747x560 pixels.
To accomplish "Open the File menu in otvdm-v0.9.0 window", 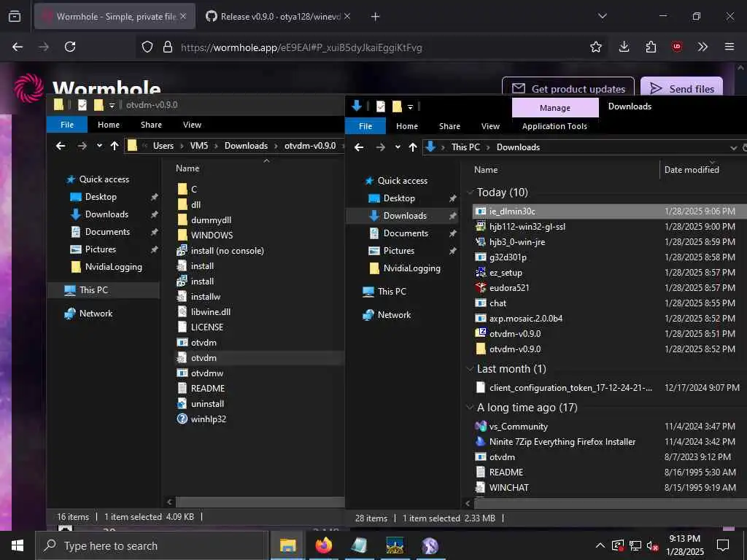I will pos(67,125).
